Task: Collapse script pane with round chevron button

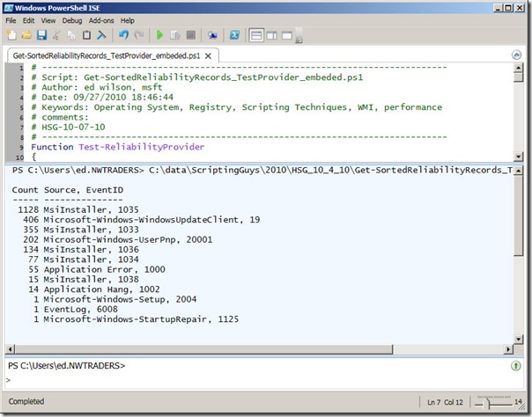Action: click(516, 55)
